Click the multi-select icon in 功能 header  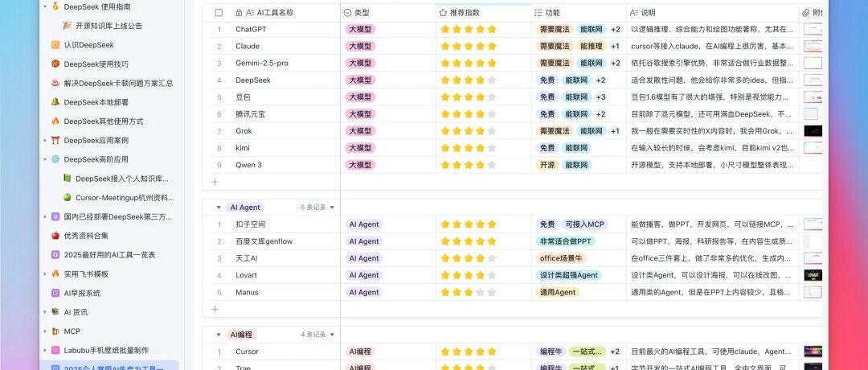[538, 13]
